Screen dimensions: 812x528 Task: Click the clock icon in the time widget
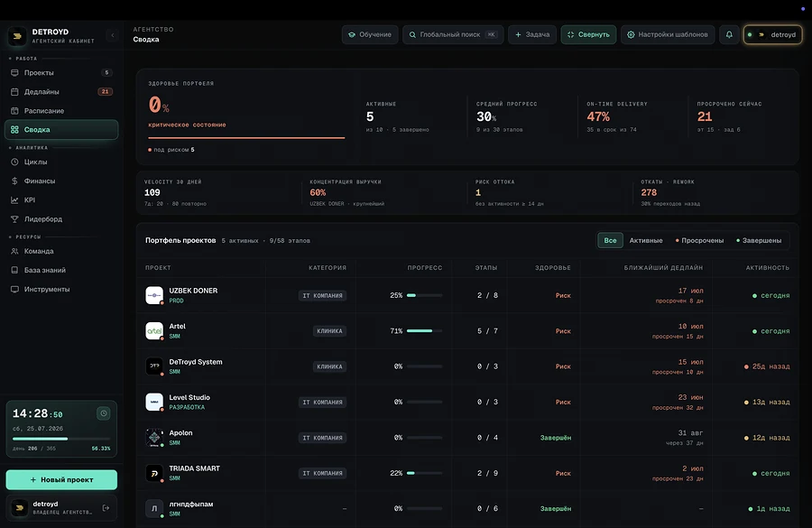104,413
